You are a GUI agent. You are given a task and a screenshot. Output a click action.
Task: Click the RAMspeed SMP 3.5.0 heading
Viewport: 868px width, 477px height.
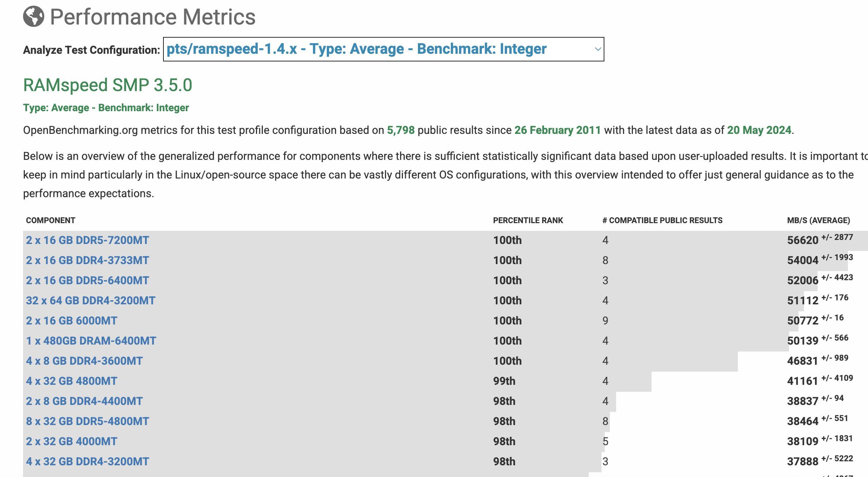click(107, 85)
